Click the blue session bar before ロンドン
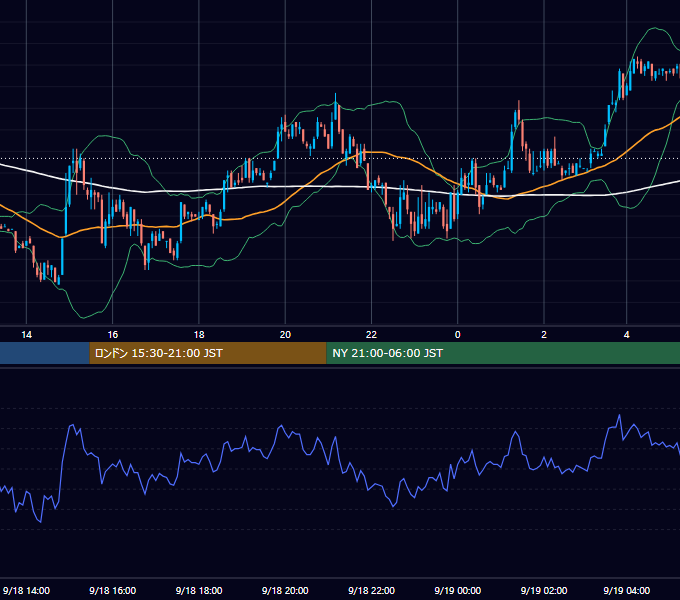 (45, 353)
